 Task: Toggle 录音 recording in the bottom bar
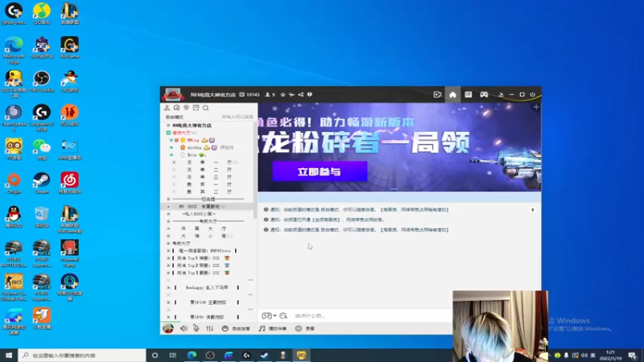click(x=305, y=328)
